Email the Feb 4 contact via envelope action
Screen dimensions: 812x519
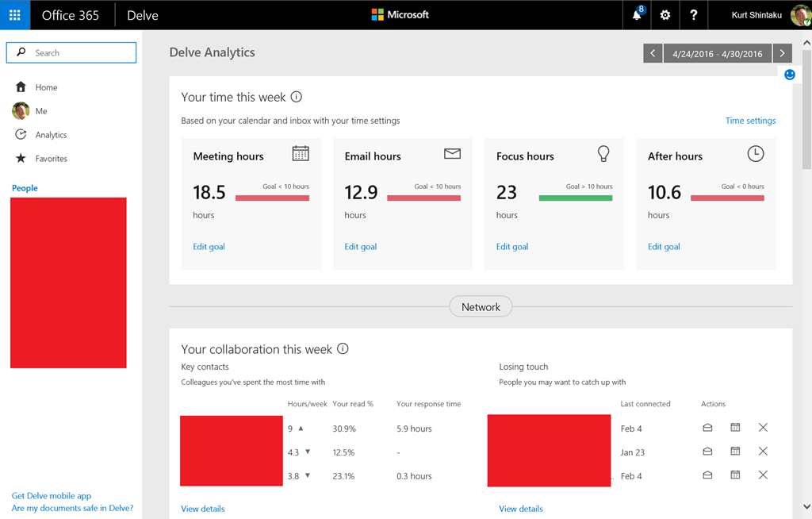pos(707,428)
